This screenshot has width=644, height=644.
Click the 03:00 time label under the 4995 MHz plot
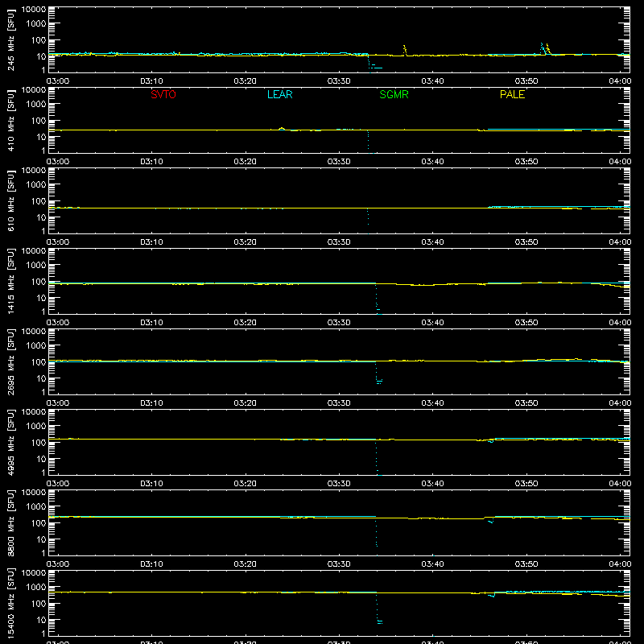[x=58, y=484]
